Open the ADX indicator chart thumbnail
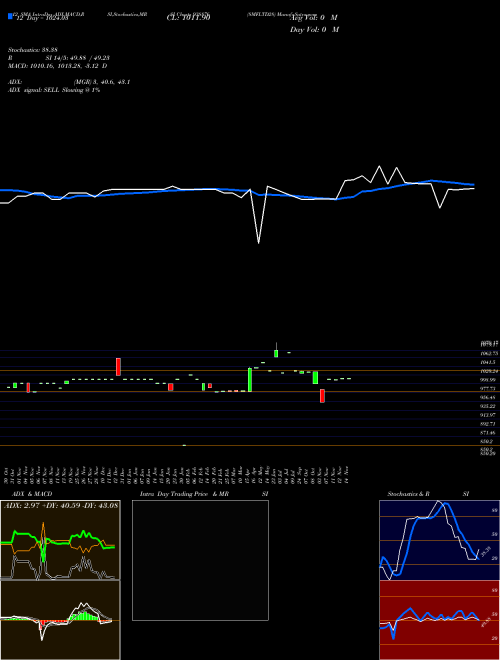Image resolution: width=500 pixels, height=660 pixels. pos(60,540)
